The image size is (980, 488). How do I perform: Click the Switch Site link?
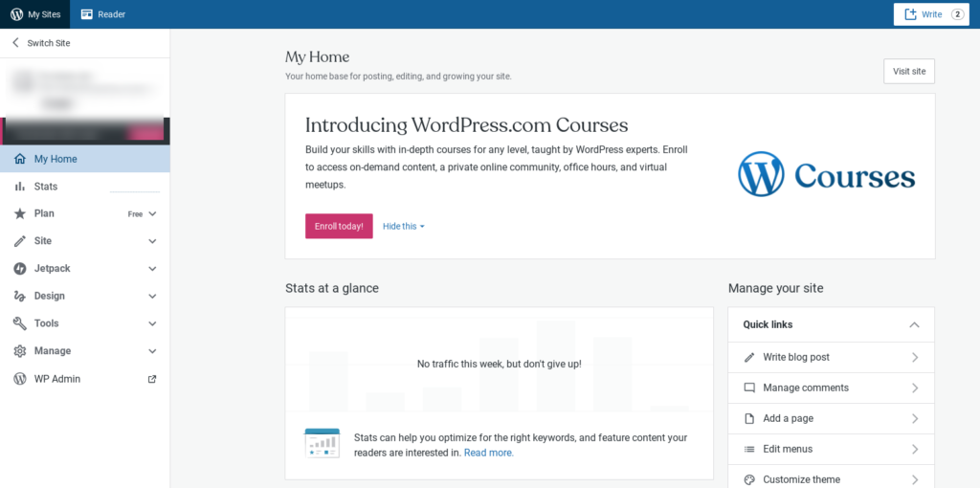click(x=49, y=43)
